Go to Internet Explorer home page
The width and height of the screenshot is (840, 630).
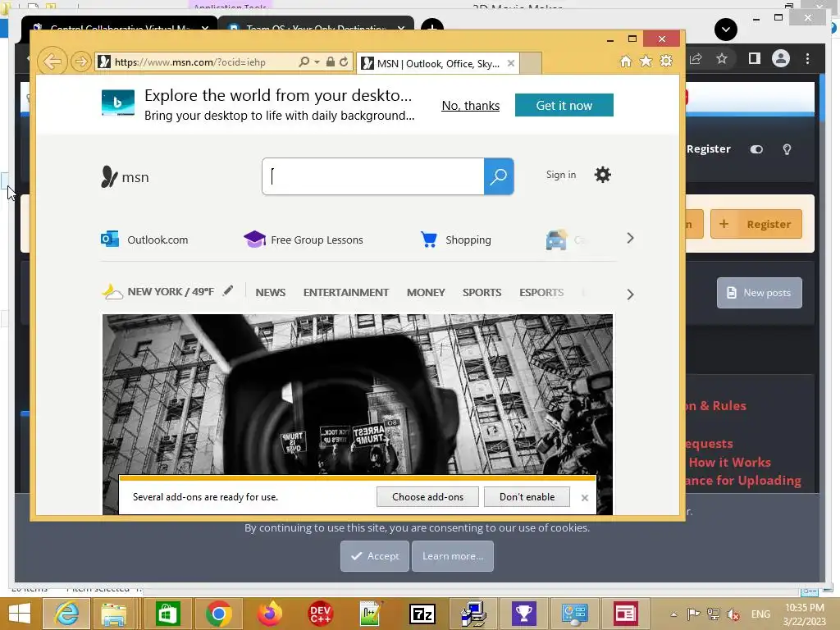pyautogui.click(x=625, y=61)
